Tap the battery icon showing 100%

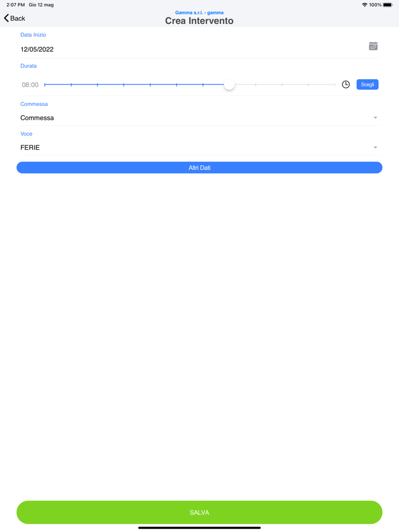coord(389,4)
